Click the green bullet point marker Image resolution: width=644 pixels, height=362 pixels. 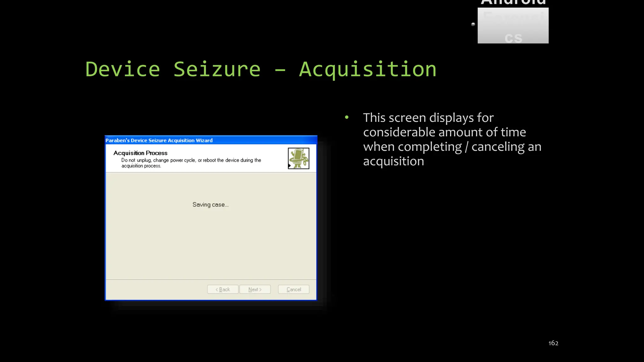347,118
